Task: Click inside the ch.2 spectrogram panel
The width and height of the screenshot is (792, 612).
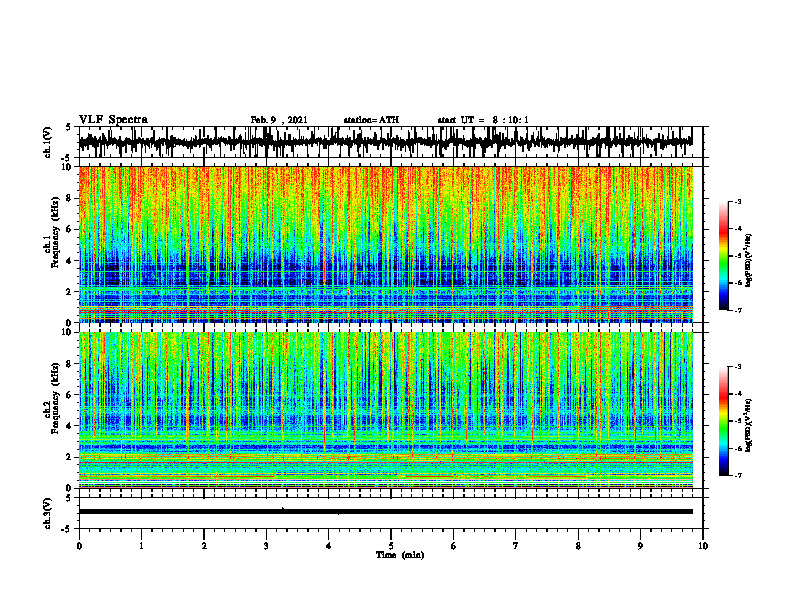Action: [x=385, y=410]
